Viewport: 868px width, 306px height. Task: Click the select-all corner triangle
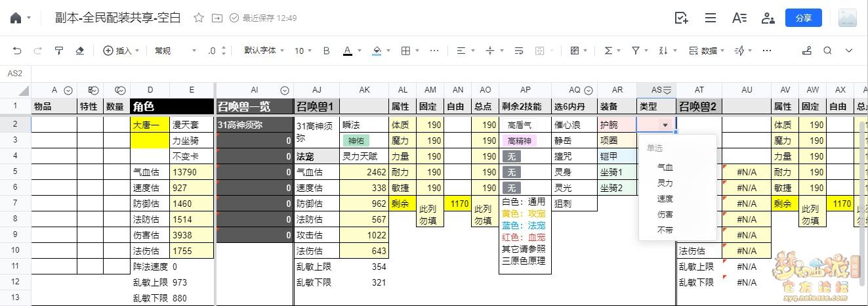23,91
